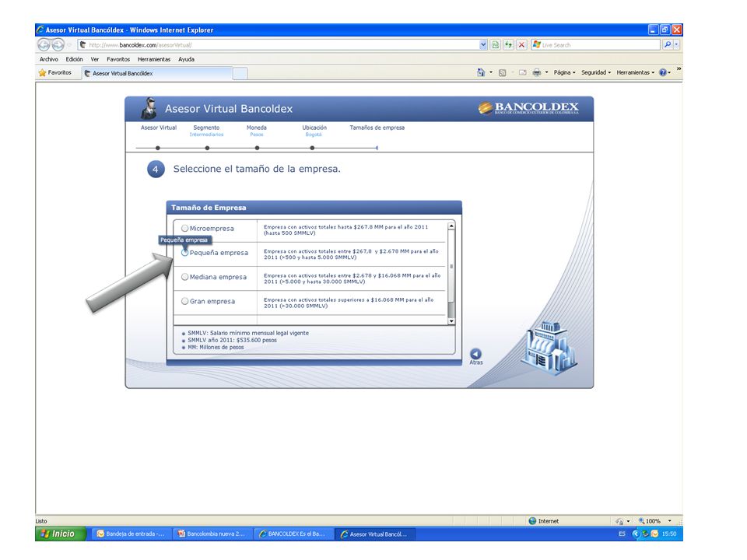Open the Ayuda menu

(x=186, y=59)
